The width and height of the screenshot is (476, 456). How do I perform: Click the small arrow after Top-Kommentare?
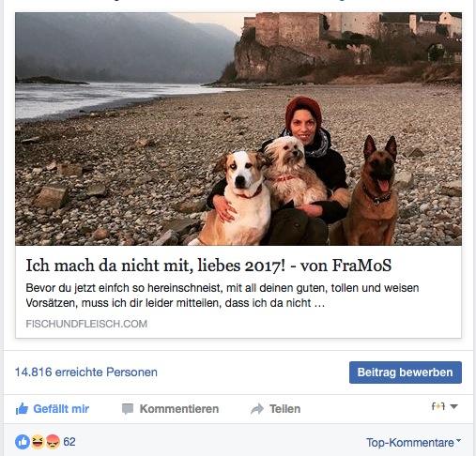coord(458,440)
